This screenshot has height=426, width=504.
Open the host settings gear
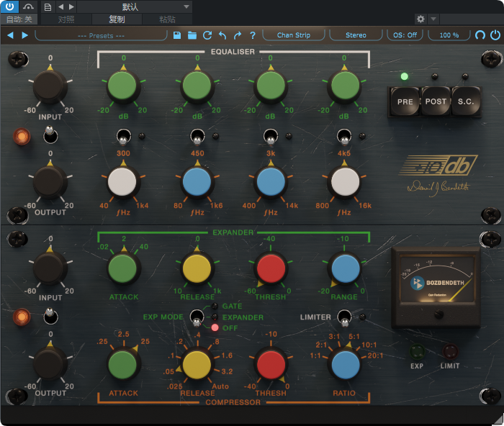click(x=420, y=19)
